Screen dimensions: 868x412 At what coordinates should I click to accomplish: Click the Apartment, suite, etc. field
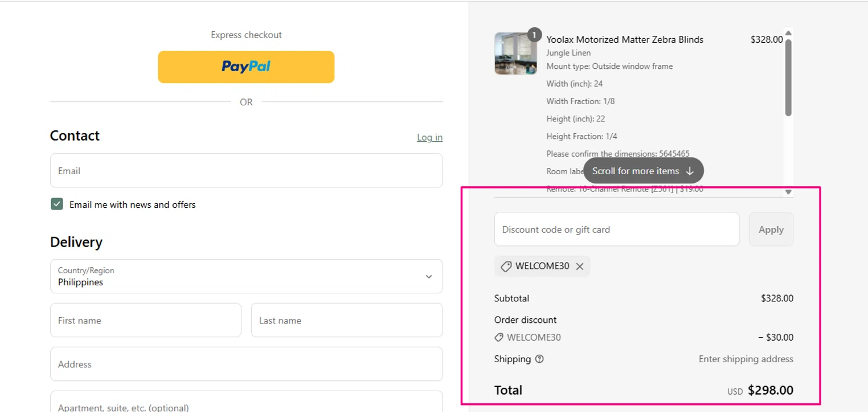tap(247, 402)
